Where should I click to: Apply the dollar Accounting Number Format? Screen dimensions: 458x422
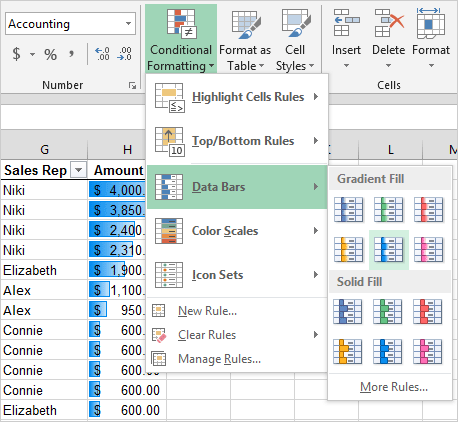[16, 54]
